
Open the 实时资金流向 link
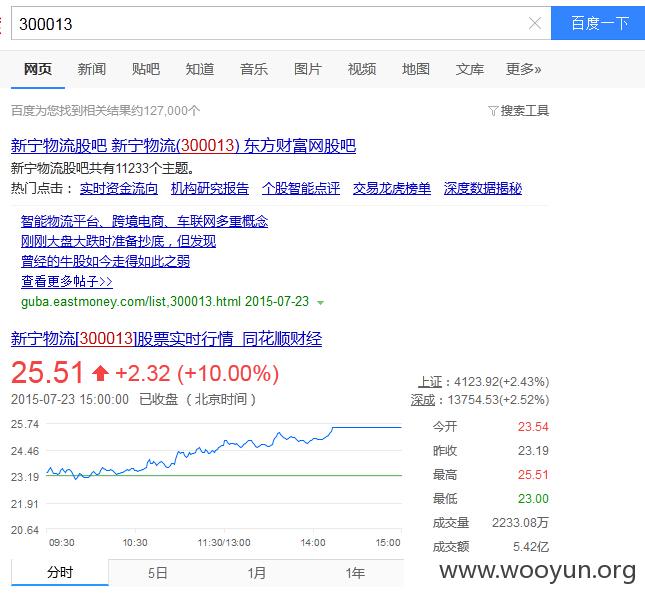pyautogui.click(x=119, y=188)
